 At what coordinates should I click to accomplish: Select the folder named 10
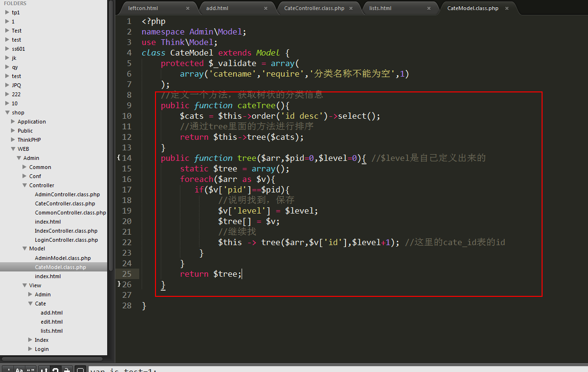15,103
